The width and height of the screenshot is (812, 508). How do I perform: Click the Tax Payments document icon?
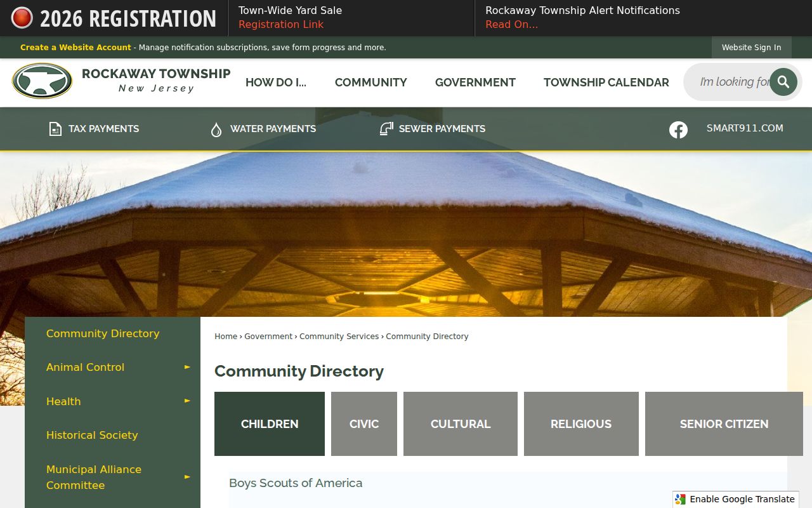coord(56,129)
